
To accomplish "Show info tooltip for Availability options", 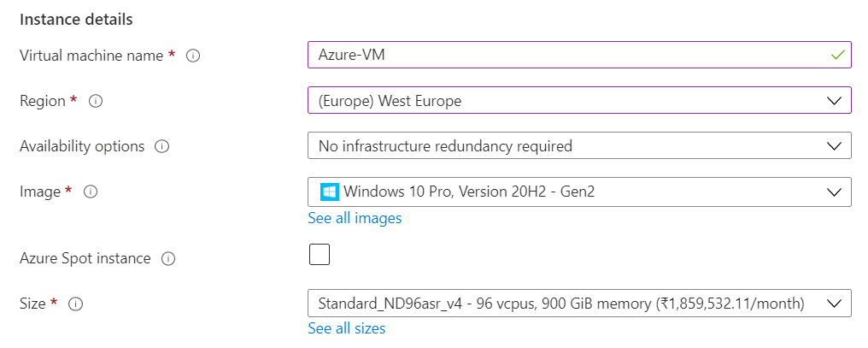I will pyautogui.click(x=161, y=146).
